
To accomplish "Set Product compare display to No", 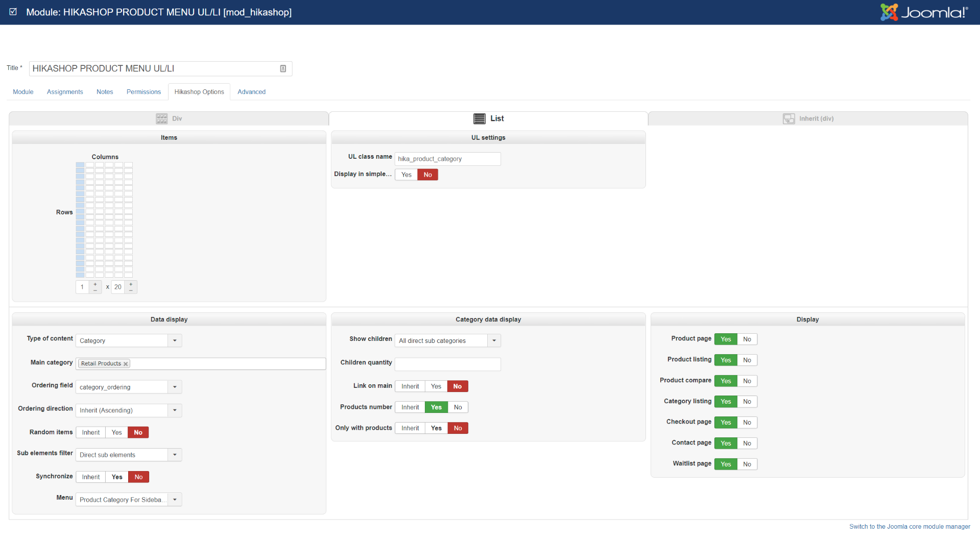I will pos(747,381).
